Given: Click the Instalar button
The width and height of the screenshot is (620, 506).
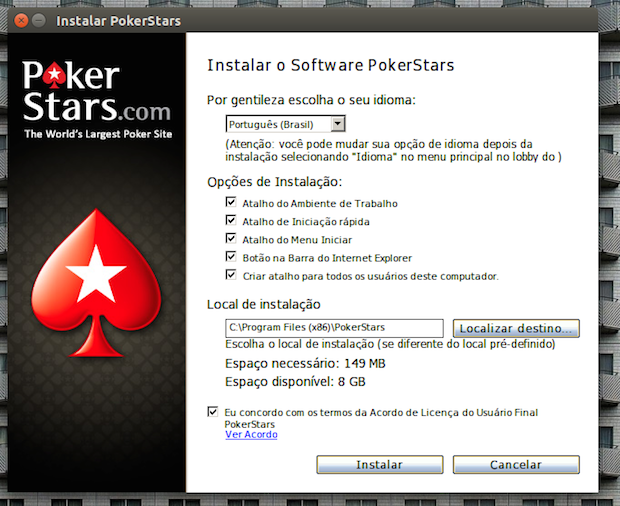Looking at the screenshot, I should point(380,464).
